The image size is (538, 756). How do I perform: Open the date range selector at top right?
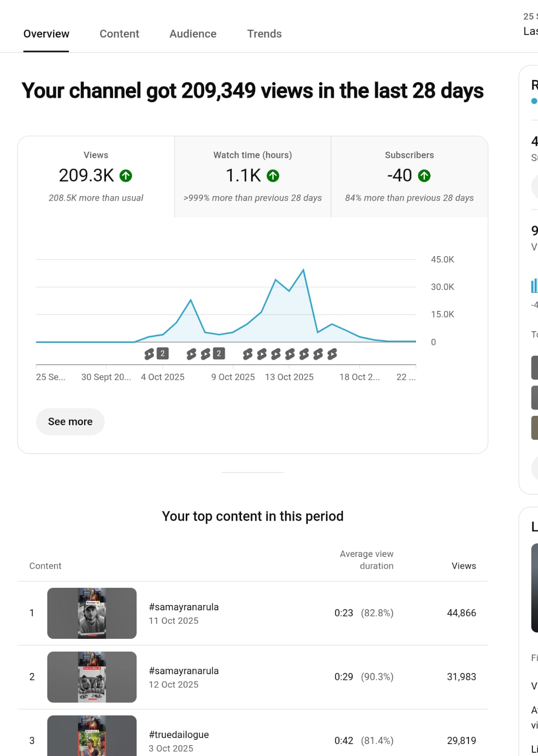point(529,25)
